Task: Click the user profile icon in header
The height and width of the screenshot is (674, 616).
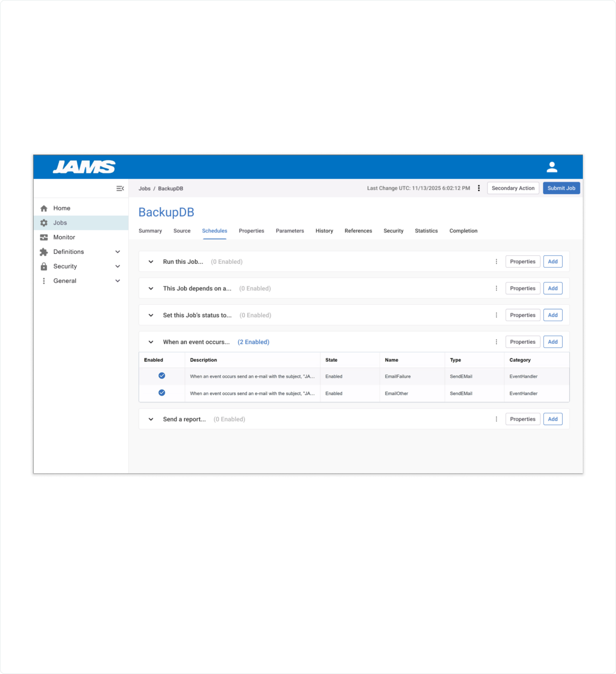Action: (x=552, y=167)
